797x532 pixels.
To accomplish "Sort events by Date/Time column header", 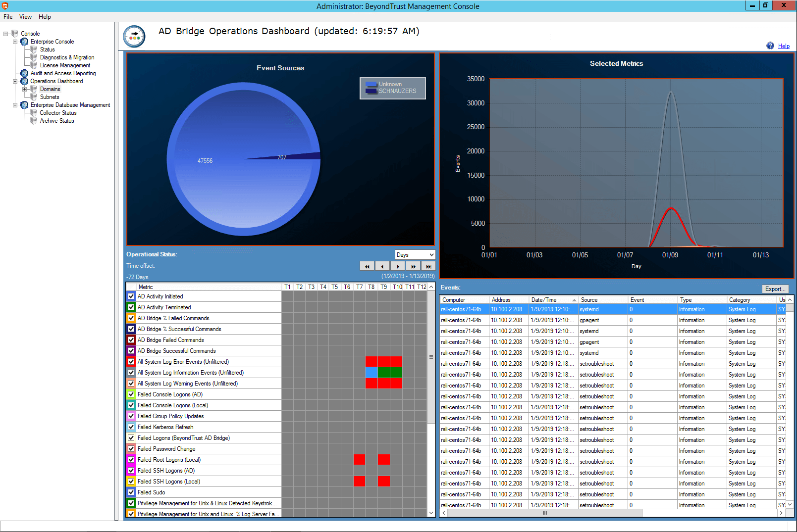I will (553, 300).
